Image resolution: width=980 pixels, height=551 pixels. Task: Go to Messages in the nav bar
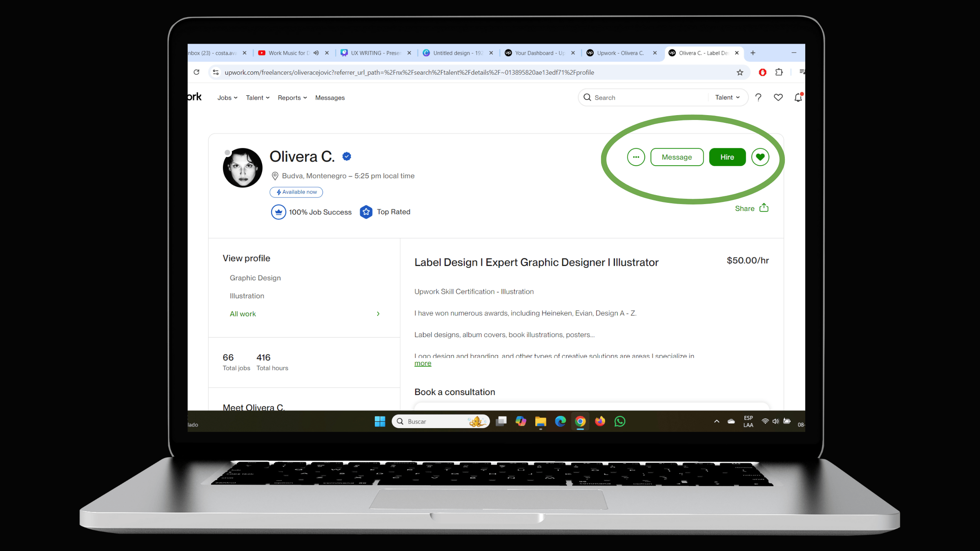pos(330,98)
